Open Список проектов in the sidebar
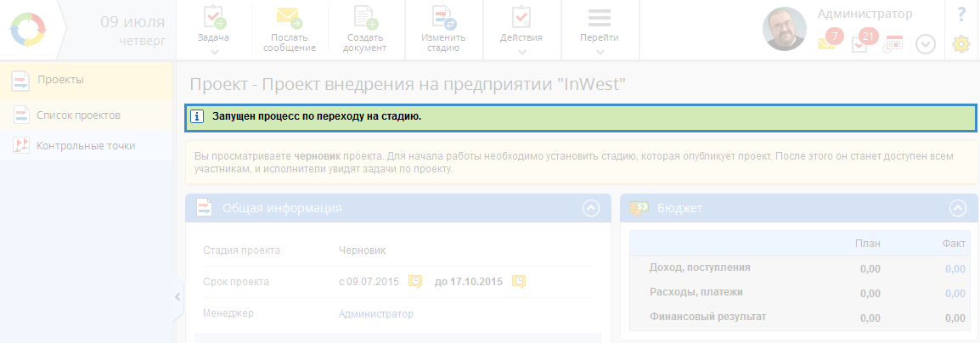 coord(78,115)
